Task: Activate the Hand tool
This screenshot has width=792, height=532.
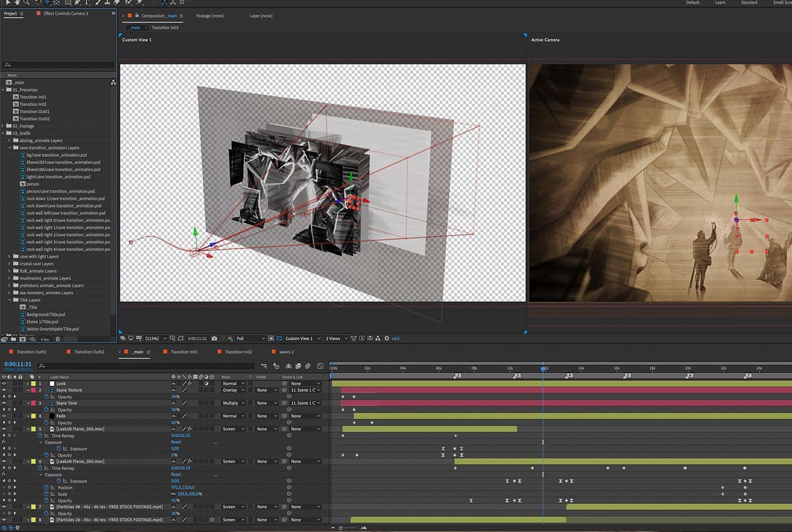Action: coord(16,3)
